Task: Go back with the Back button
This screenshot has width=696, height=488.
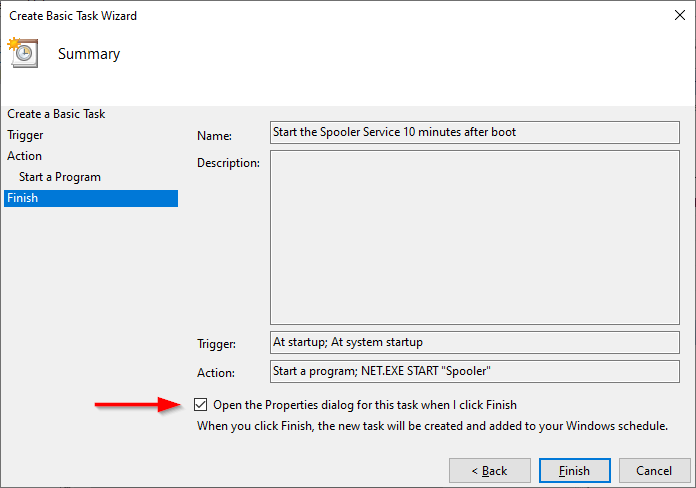Action: point(490,470)
